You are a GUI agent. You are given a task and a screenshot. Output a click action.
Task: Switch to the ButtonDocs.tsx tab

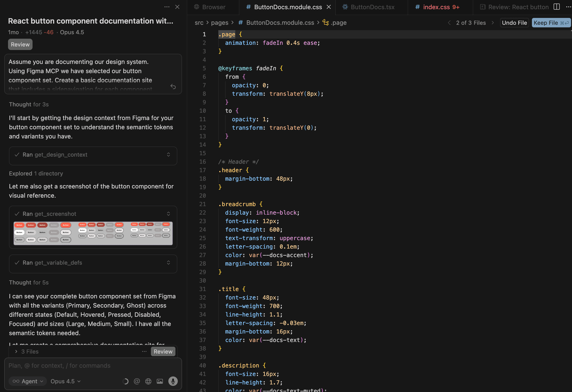point(372,7)
